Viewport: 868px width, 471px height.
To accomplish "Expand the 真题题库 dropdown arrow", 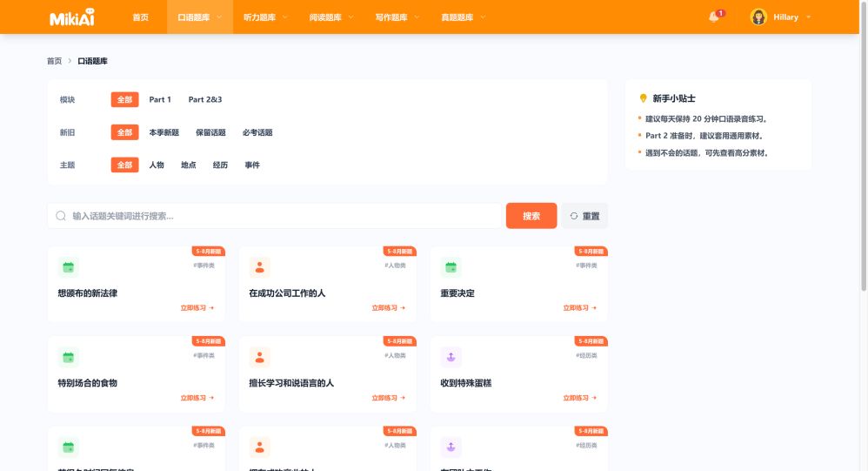I will 483,17.
